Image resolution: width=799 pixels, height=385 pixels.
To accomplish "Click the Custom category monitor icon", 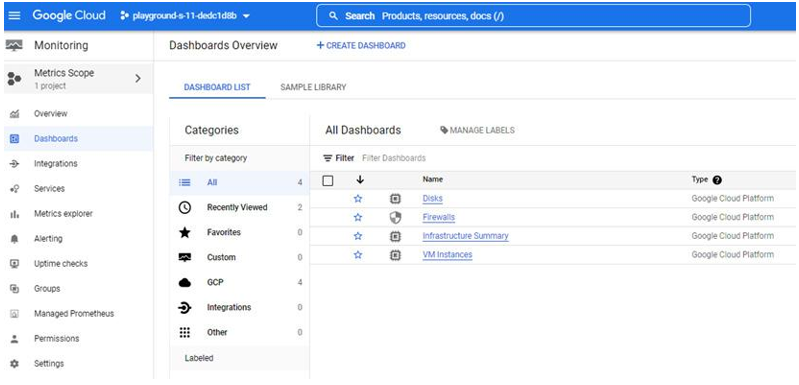I will point(184,257).
